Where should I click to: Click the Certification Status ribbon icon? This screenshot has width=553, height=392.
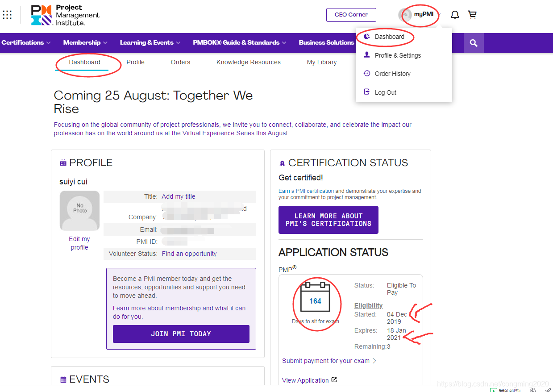pyautogui.click(x=282, y=163)
